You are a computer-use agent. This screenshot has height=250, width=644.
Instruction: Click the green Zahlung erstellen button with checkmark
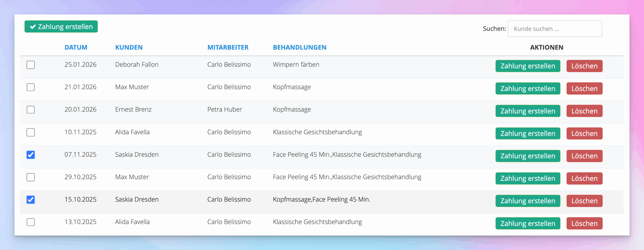click(x=61, y=27)
